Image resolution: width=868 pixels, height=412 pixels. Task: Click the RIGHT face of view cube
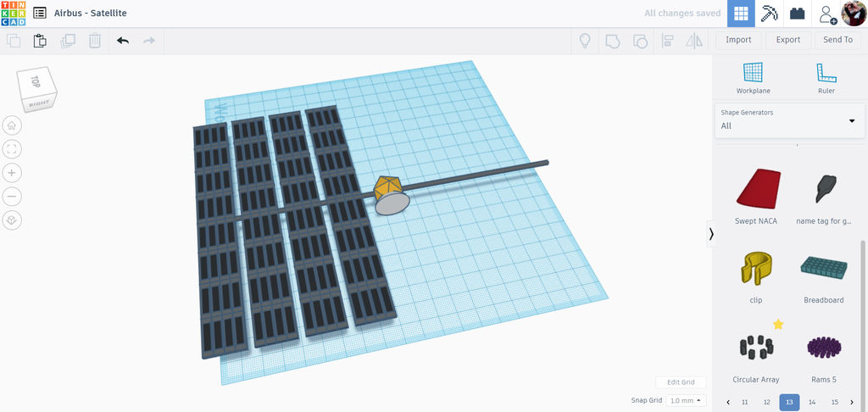click(39, 103)
